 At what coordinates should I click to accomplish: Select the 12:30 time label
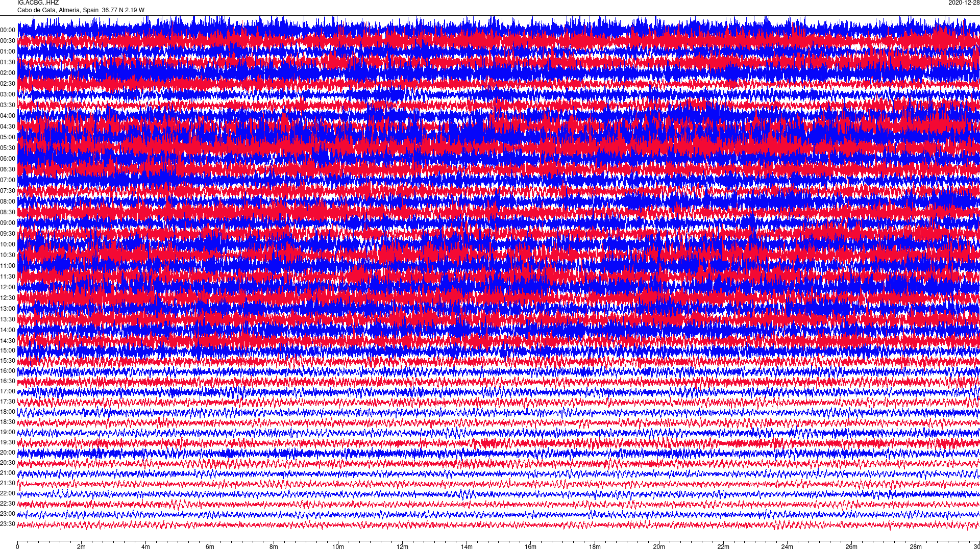8,298
